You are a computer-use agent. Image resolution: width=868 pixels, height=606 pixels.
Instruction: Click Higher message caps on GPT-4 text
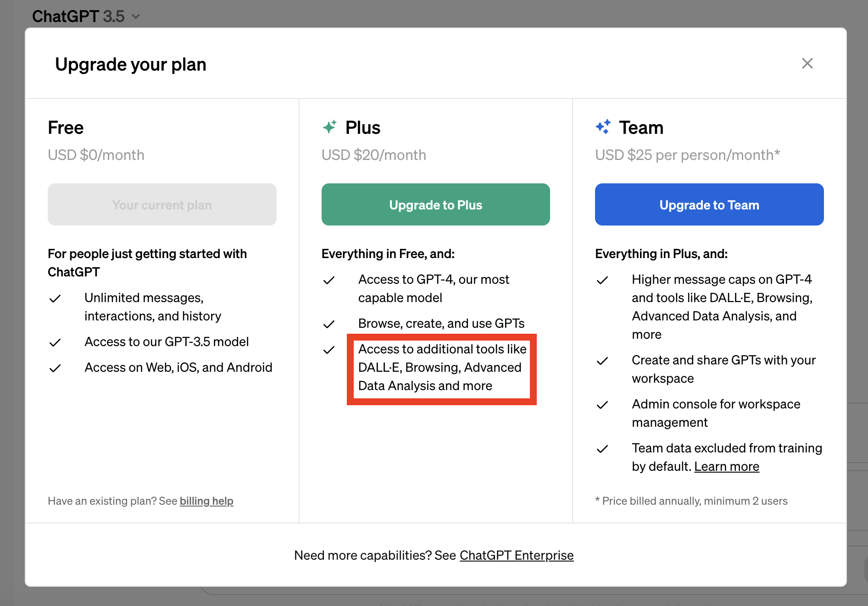click(722, 307)
